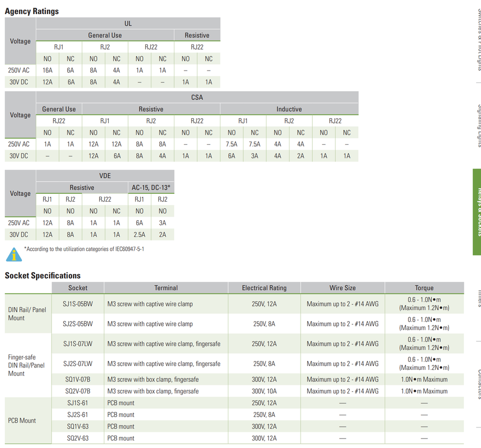Click the CSA table header
The height and width of the screenshot is (448, 481).
pos(197,97)
